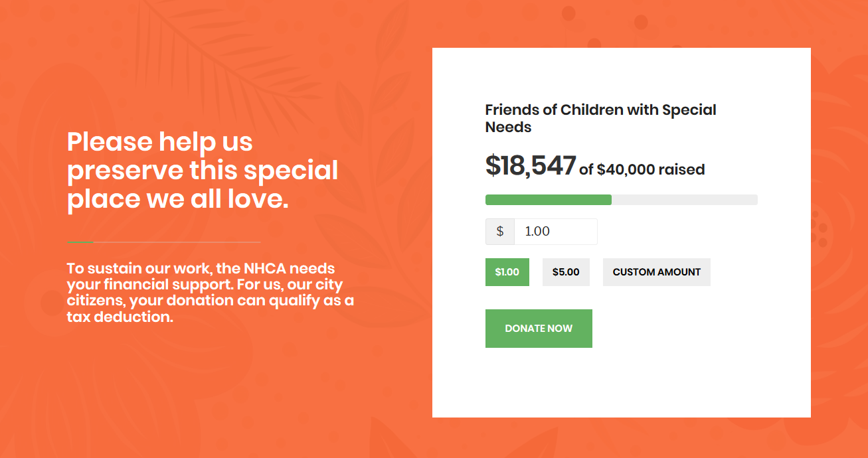This screenshot has width=868, height=458.
Task: Choose the $5.00 donation level
Action: coord(566,272)
